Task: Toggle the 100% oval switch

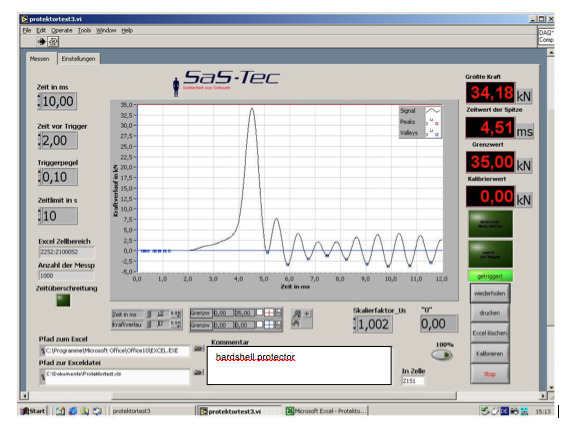Action: pos(441,355)
